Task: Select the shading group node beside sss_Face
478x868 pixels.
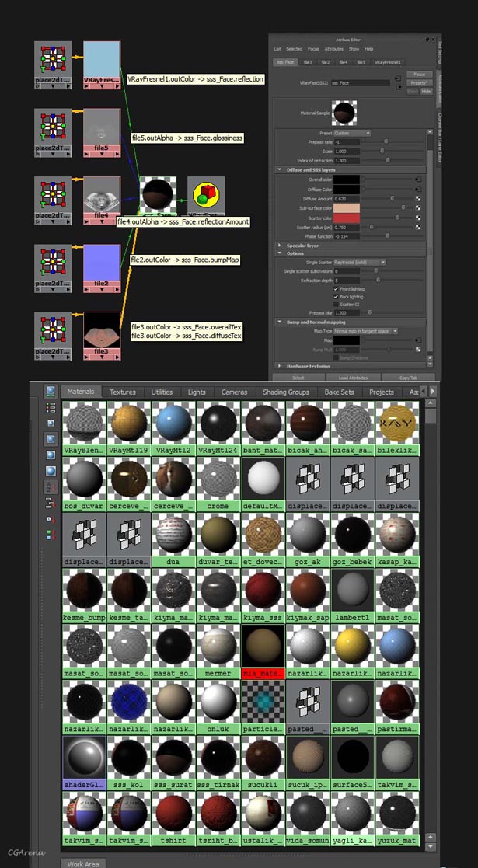Action: [206, 196]
